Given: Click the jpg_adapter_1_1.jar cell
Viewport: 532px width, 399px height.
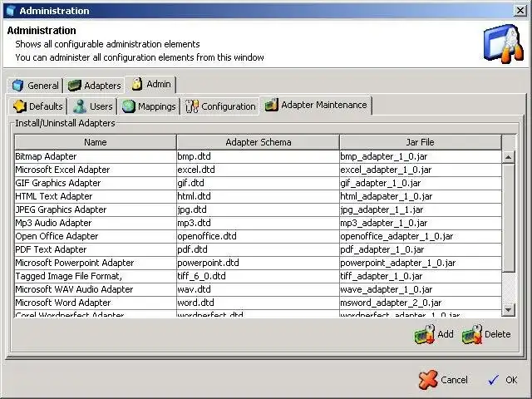Looking at the screenshot, I should (x=421, y=209).
